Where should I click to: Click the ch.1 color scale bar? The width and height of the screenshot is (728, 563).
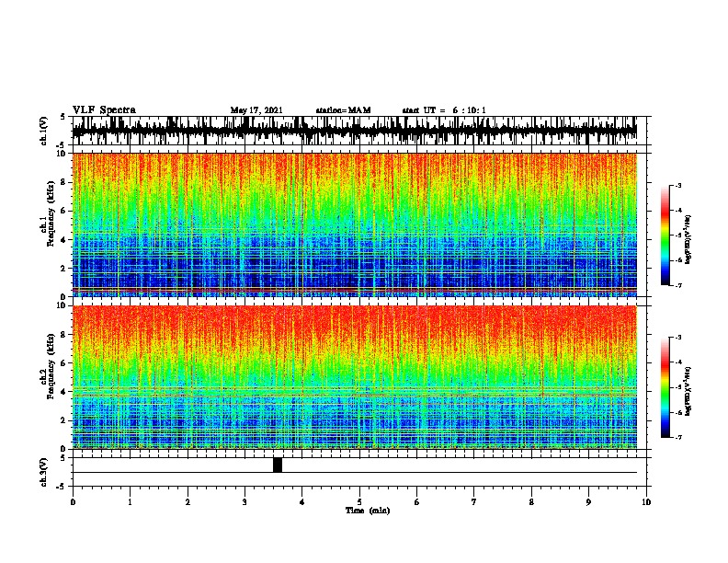click(x=665, y=236)
